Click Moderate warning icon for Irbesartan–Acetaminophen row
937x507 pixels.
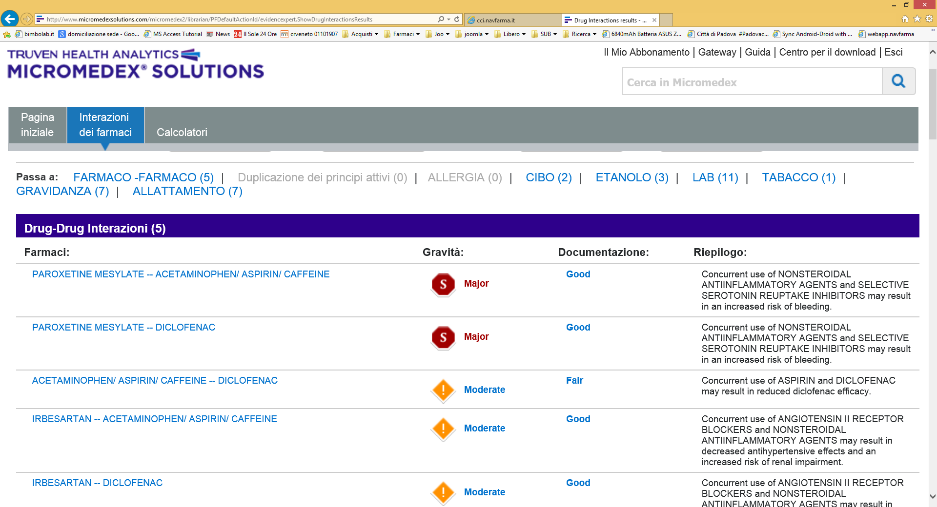point(443,429)
